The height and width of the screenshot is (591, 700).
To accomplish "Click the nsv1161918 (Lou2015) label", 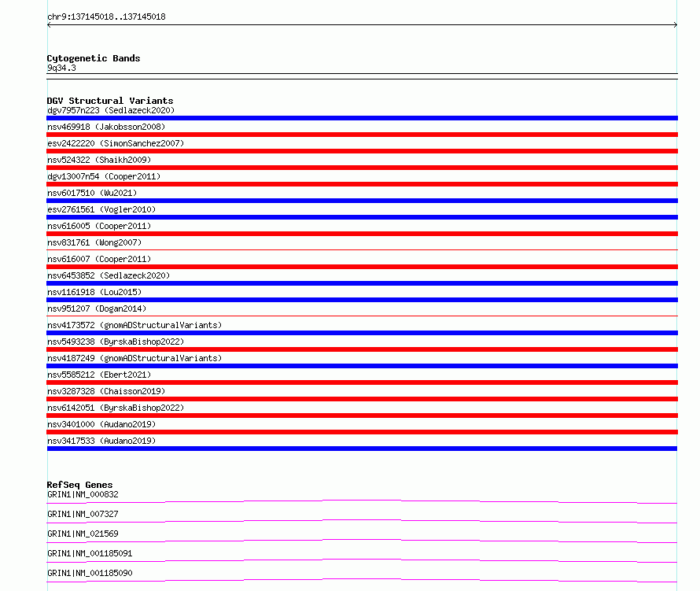I will (94, 292).
